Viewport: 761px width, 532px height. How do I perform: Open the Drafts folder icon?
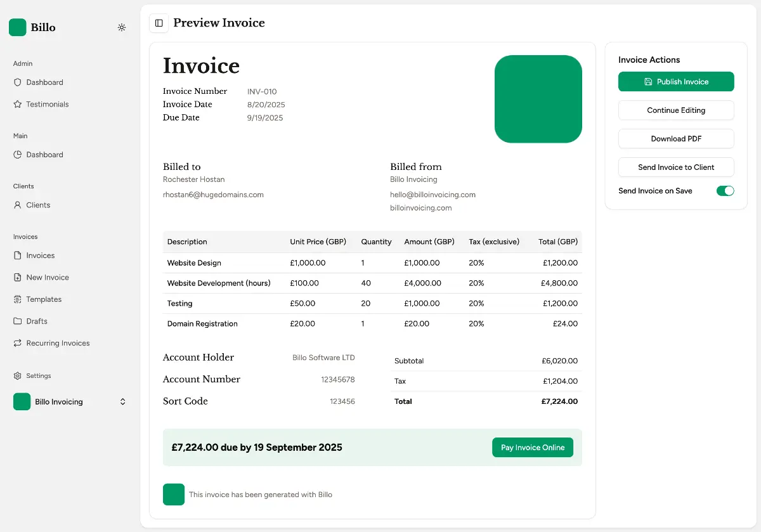point(18,321)
